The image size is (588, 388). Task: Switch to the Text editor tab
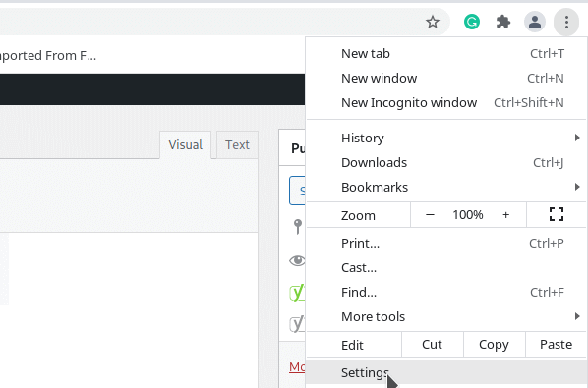(x=237, y=145)
